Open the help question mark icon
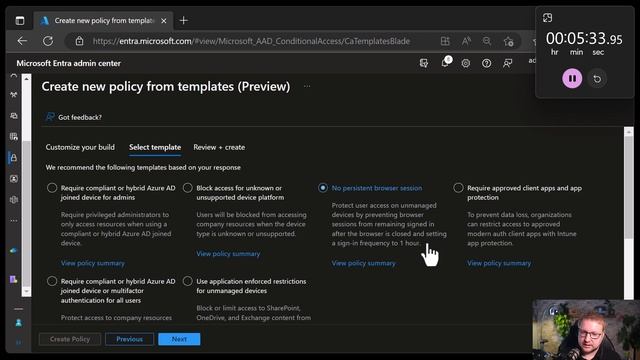 click(x=487, y=63)
